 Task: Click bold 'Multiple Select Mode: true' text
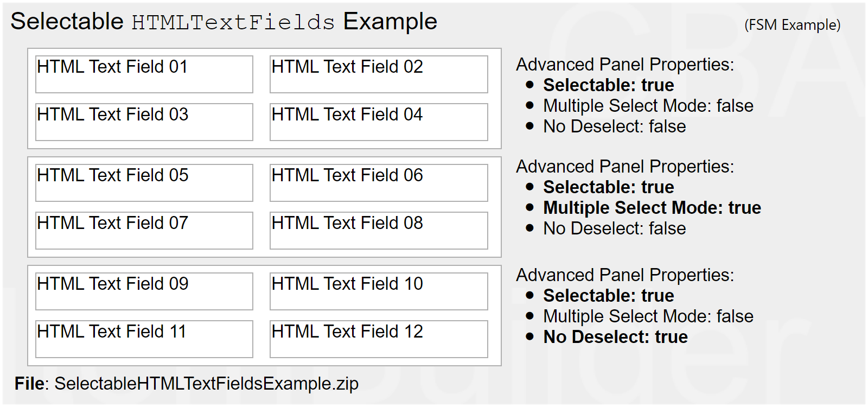pyautogui.click(x=652, y=208)
